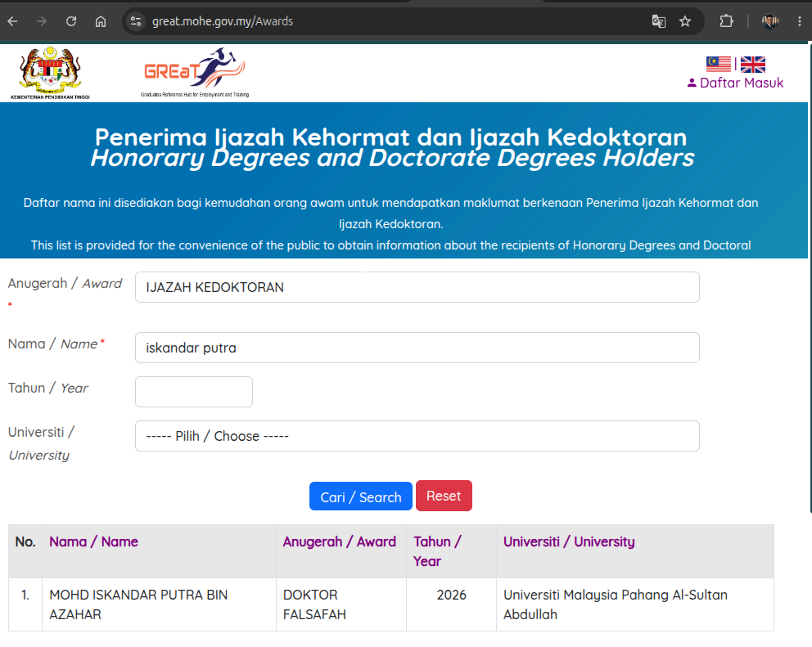Open the extensions puzzle icon
Viewport: 812px width, 647px height.
point(726,21)
